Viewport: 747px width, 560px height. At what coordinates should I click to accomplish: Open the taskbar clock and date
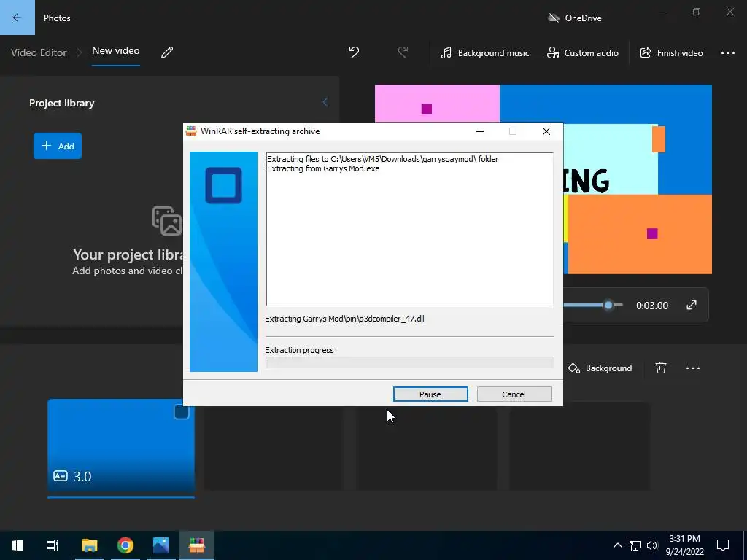click(x=684, y=545)
